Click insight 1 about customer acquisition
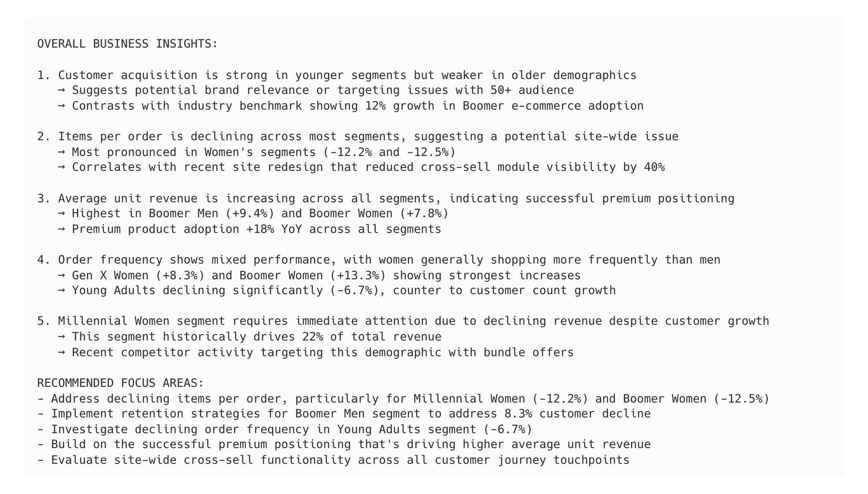The image size is (868, 494). [x=337, y=75]
